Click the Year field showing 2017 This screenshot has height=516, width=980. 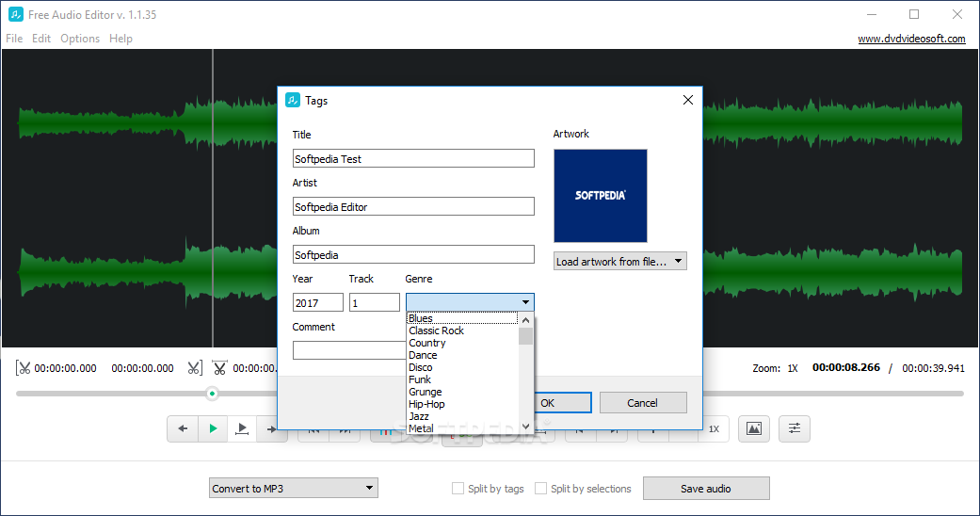(317, 302)
